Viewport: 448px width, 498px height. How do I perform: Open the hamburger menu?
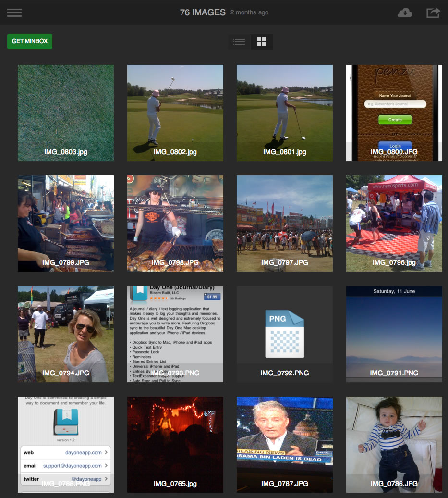coord(14,12)
